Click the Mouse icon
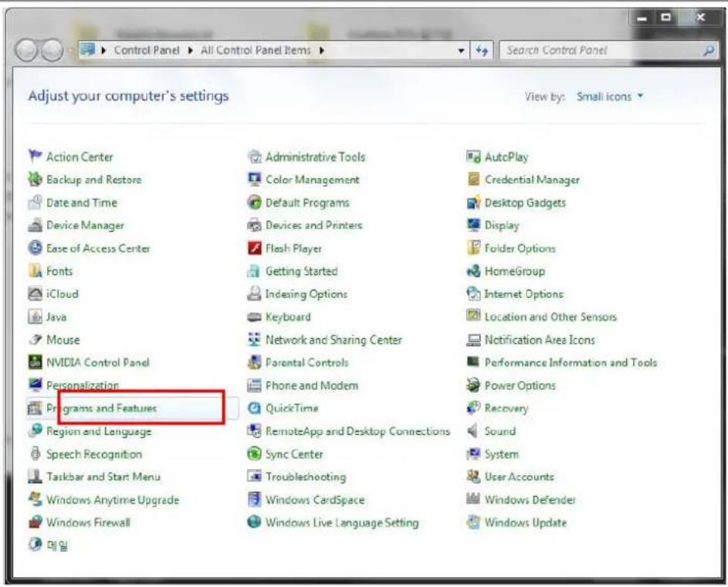 pyautogui.click(x=35, y=339)
